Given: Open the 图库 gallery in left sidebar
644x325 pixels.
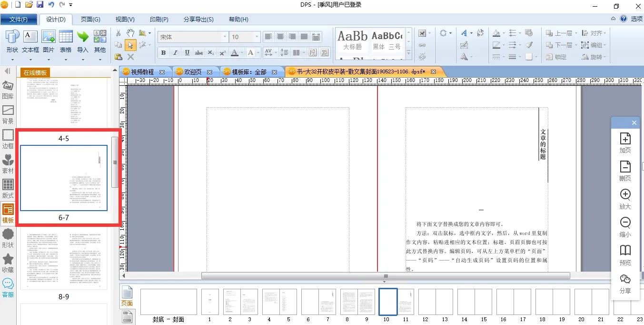Looking at the screenshot, I should pyautogui.click(x=8, y=90).
